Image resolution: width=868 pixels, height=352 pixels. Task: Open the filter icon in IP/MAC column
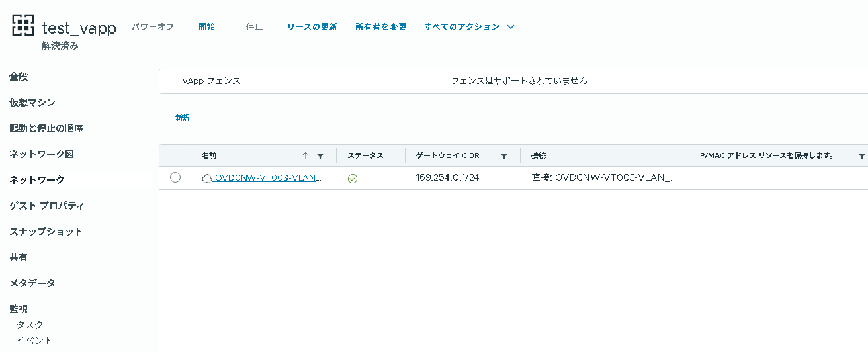(x=861, y=156)
